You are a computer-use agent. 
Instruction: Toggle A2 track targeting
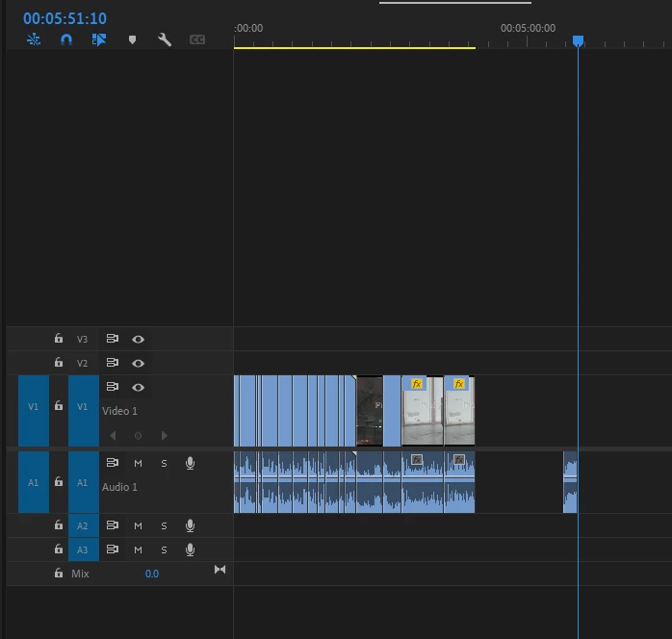pos(84,525)
